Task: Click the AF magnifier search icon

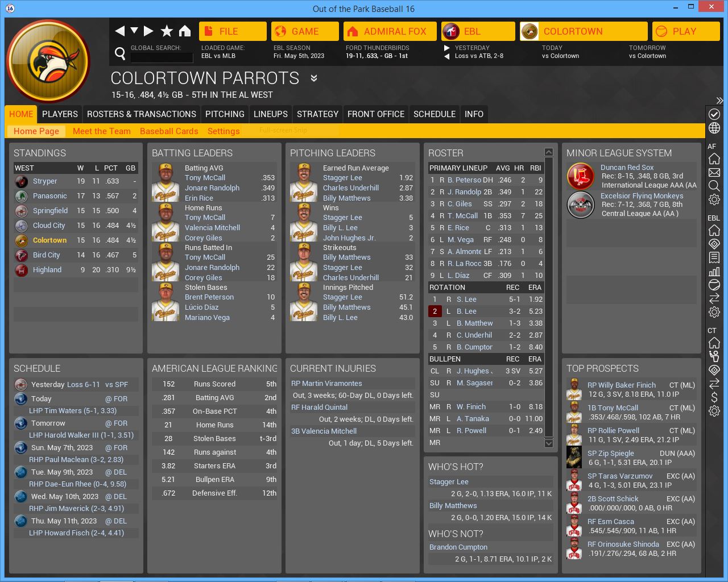Action: (714, 186)
